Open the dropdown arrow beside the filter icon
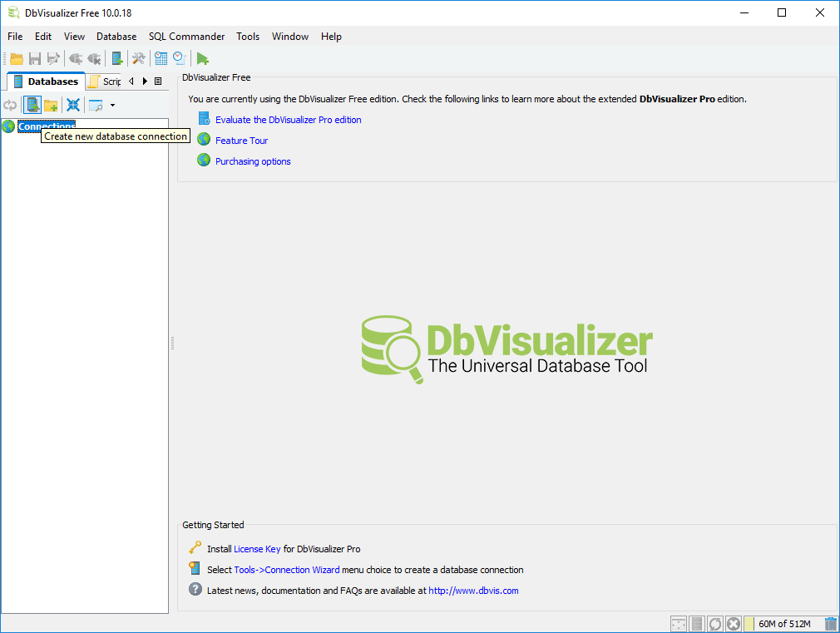 [x=112, y=105]
